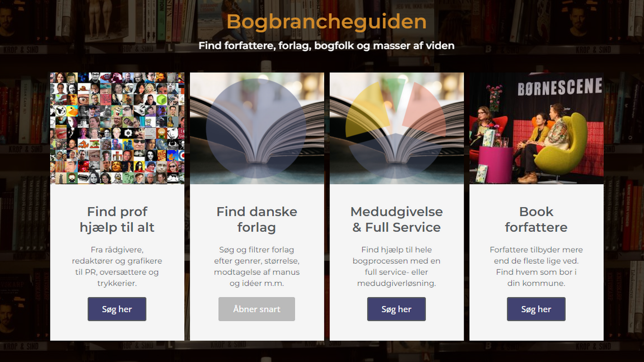
Task: Click 'Søg her' under Medudgivelse & Full Service
Action: (x=396, y=309)
